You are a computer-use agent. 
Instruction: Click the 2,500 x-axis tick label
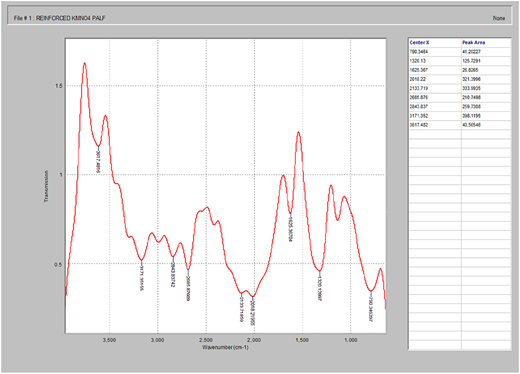[x=206, y=340]
